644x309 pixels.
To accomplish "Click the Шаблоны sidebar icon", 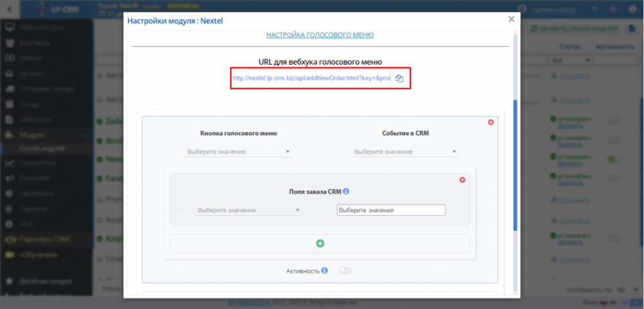I will coord(10,120).
